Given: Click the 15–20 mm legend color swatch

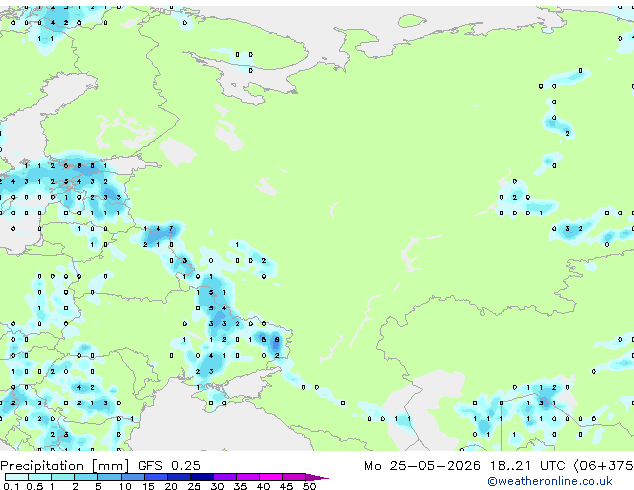Looking at the screenshot, I should [155, 477].
